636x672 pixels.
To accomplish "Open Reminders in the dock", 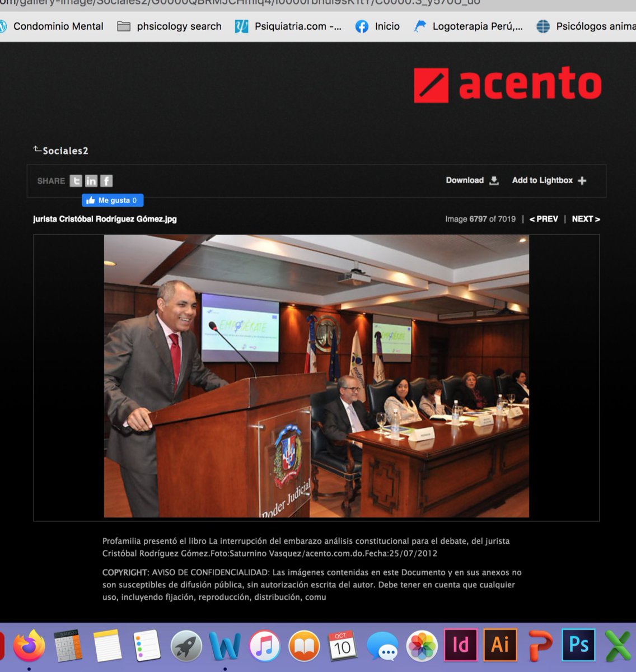I will click(x=147, y=646).
